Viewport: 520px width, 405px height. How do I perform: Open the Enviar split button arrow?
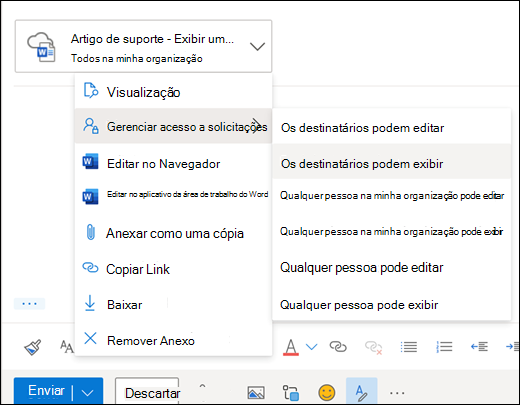[x=87, y=393]
